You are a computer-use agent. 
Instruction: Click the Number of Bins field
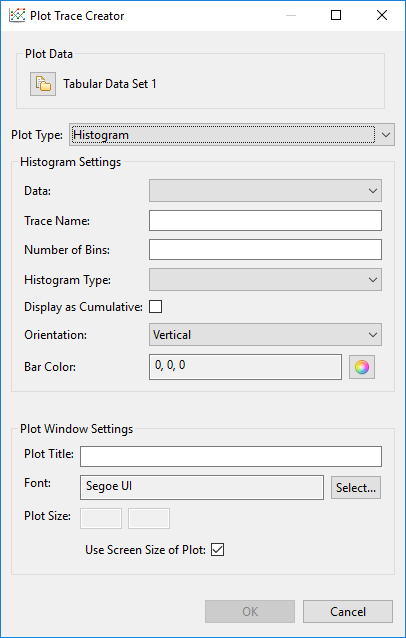[x=265, y=249]
